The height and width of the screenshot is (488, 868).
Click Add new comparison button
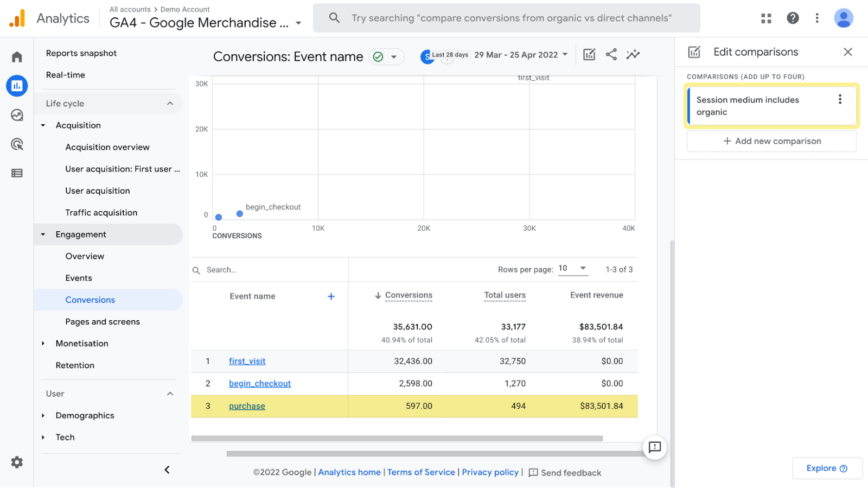point(771,141)
